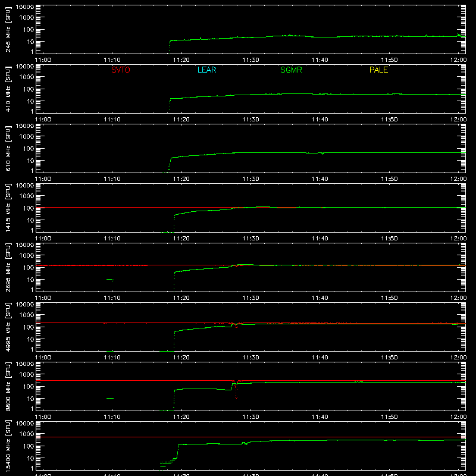
Task: Click the 10000 tick of the 245 MHz plot
Action: pos(25,7)
